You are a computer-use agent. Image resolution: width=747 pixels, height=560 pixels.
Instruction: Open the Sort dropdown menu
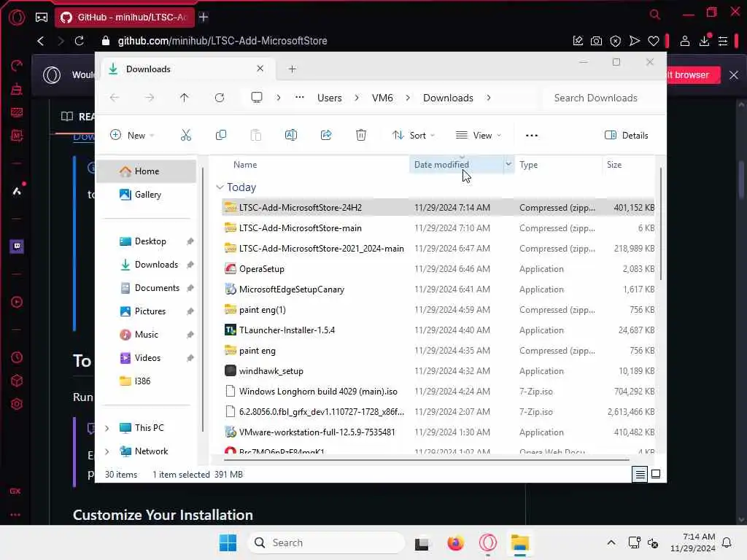414,135
